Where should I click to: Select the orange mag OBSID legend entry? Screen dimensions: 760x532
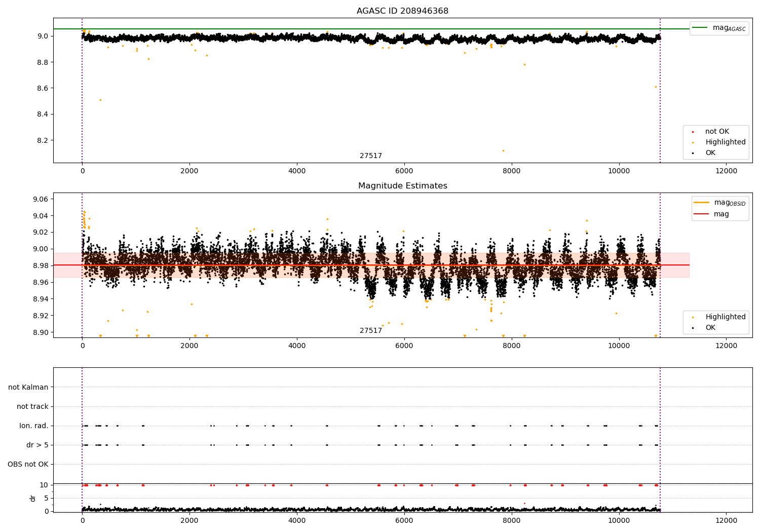(719, 203)
